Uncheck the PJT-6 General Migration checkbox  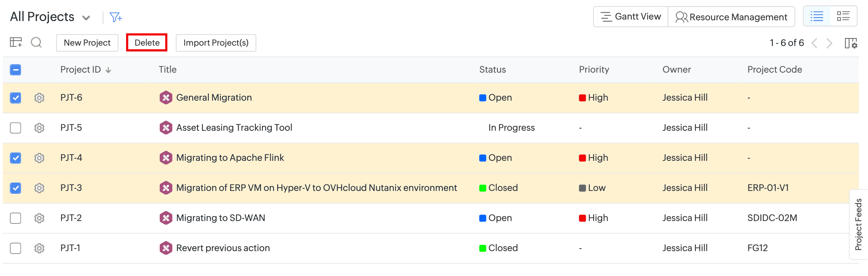[16, 98]
